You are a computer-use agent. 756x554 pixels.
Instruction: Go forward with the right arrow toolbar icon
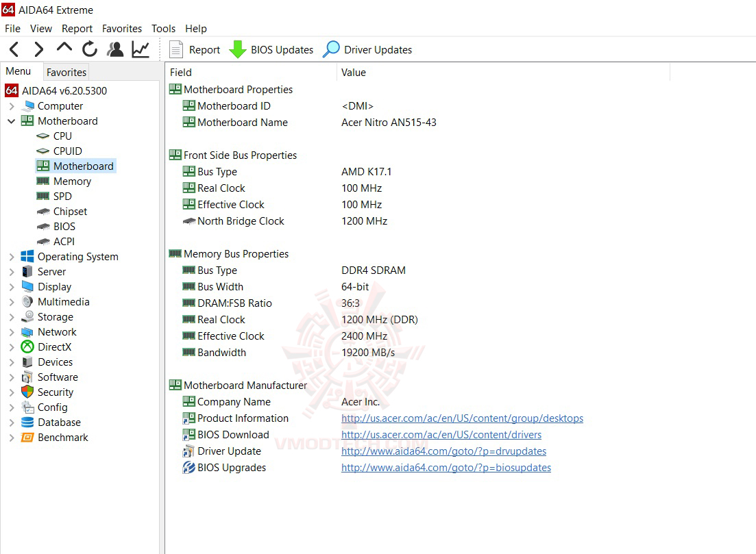tap(39, 49)
